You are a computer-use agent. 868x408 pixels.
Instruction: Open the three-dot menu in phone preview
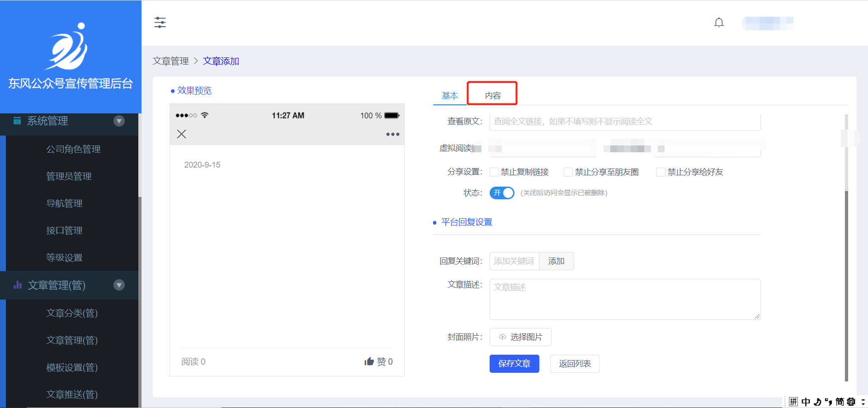(x=392, y=134)
